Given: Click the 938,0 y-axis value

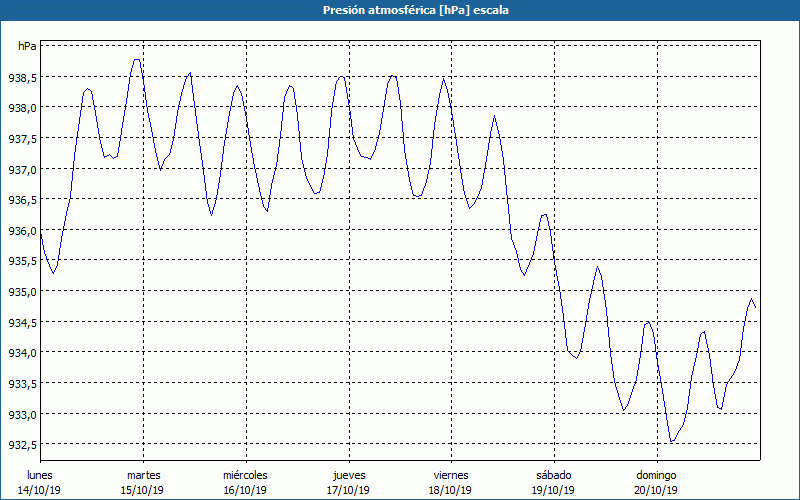Looking at the screenshot, I should [22, 108].
